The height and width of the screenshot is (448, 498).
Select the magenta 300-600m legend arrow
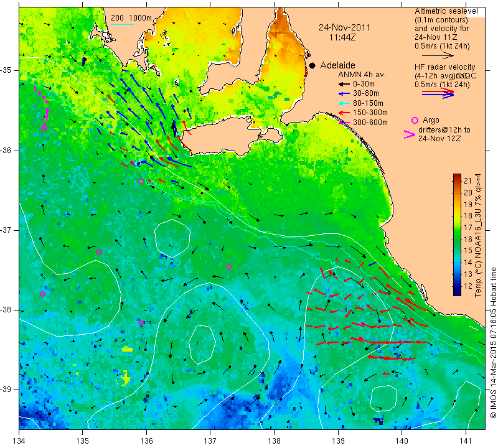344,123
